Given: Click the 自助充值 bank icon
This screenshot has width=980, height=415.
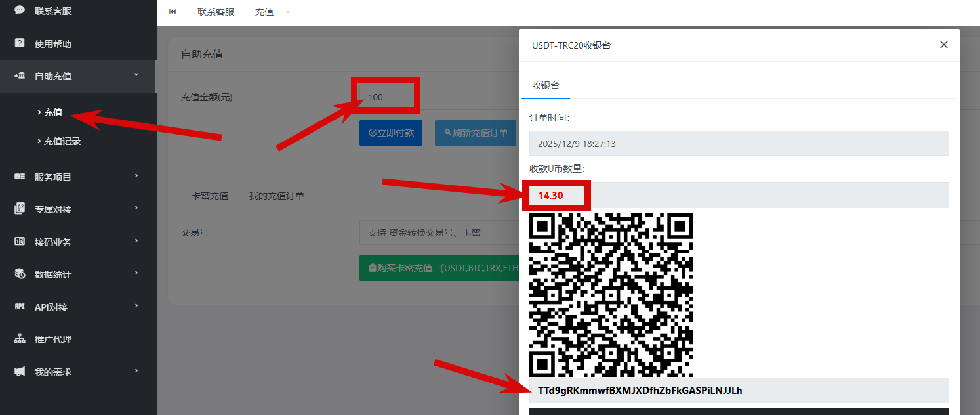Looking at the screenshot, I should [x=20, y=76].
